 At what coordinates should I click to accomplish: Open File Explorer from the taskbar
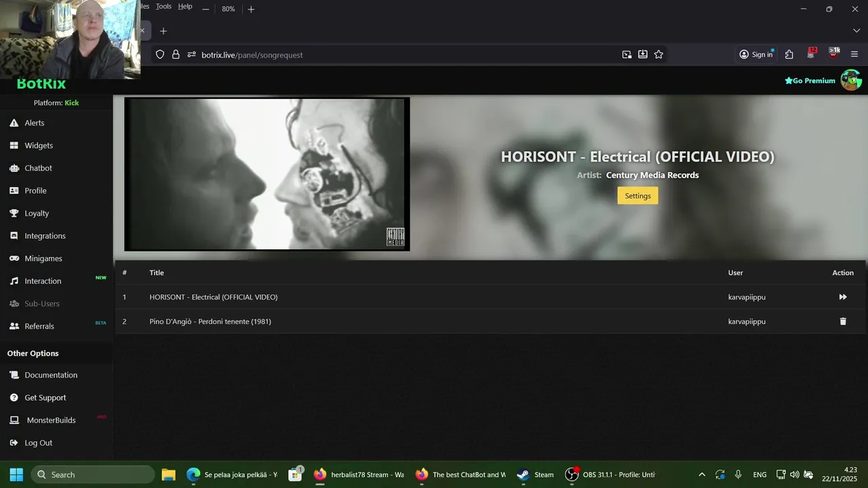click(x=169, y=474)
